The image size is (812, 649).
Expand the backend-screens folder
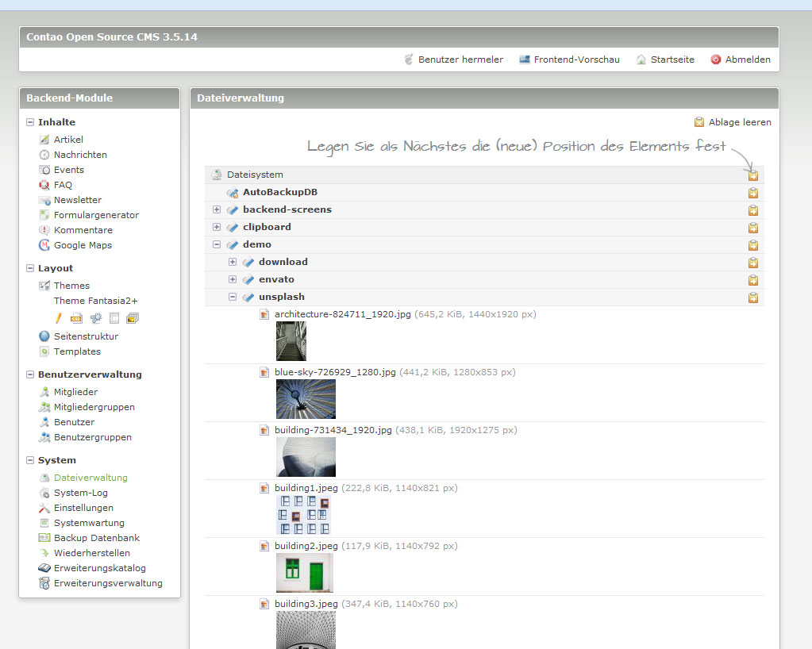coord(217,209)
